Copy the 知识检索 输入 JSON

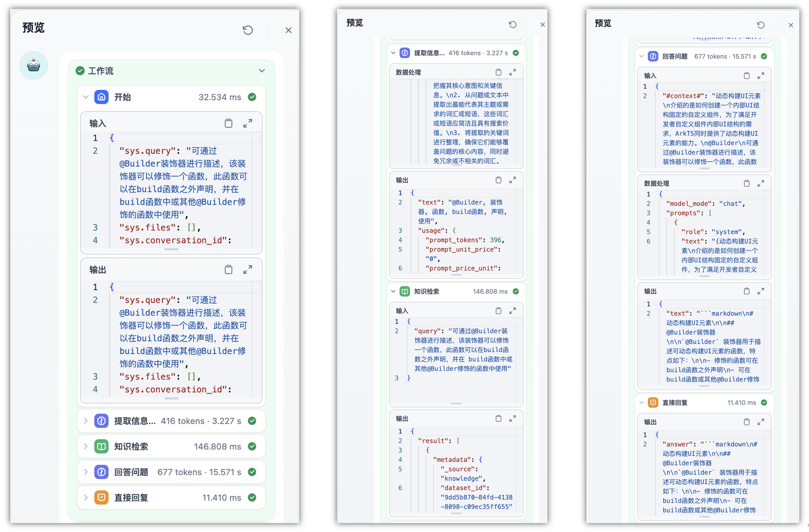tap(498, 311)
